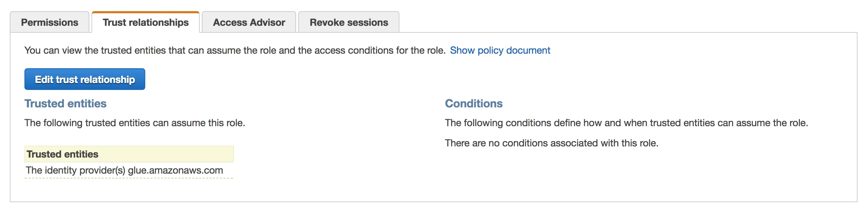Click 'The identity provider(s)' label in table

coord(75,170)
